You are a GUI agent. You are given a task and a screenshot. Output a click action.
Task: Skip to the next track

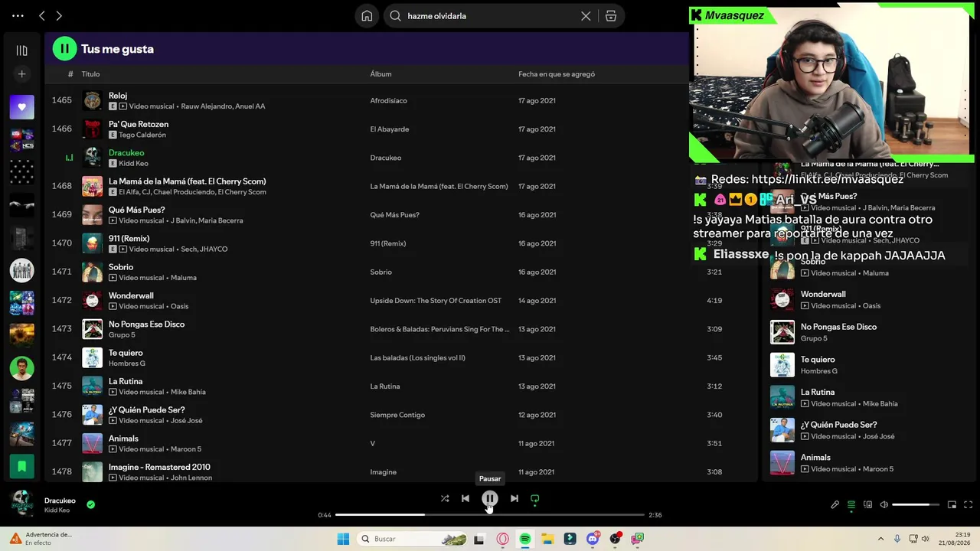(514, 499)
